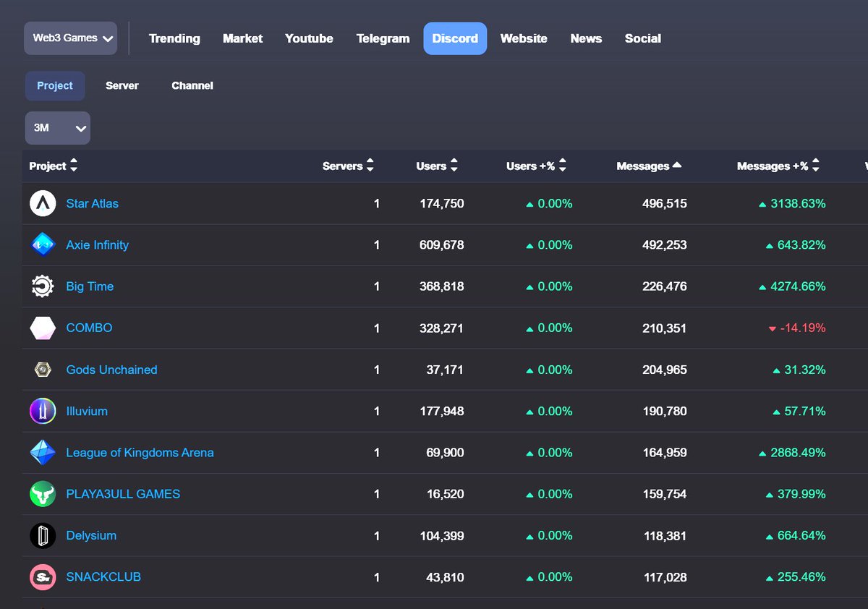
Task: Select the Discord tab
Action: pos(455,38)
